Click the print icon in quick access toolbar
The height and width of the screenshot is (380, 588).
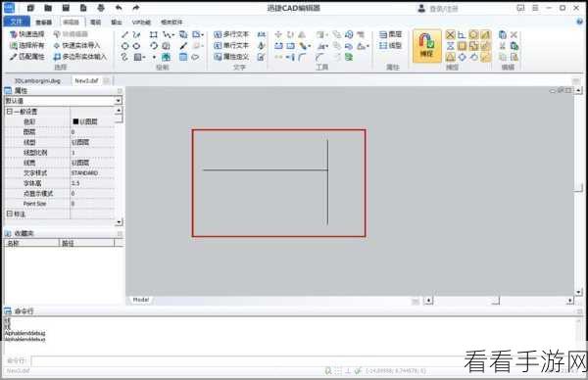(x=101, y=8)
